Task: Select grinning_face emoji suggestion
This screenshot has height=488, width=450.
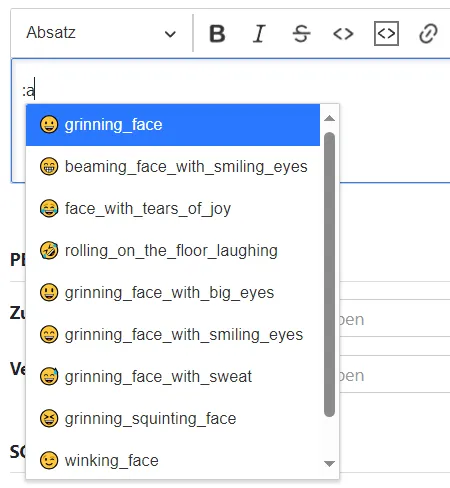Action: click(x=173, y=125)
